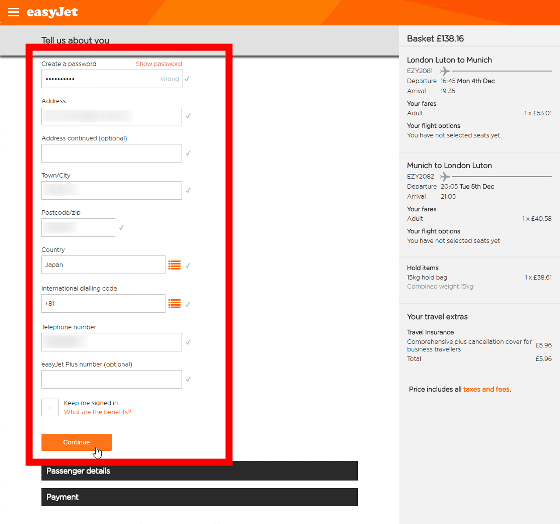The image size is (560, 524).
Task: Click the 1 x £40.58 adult fare
Action: pos(537,219)
